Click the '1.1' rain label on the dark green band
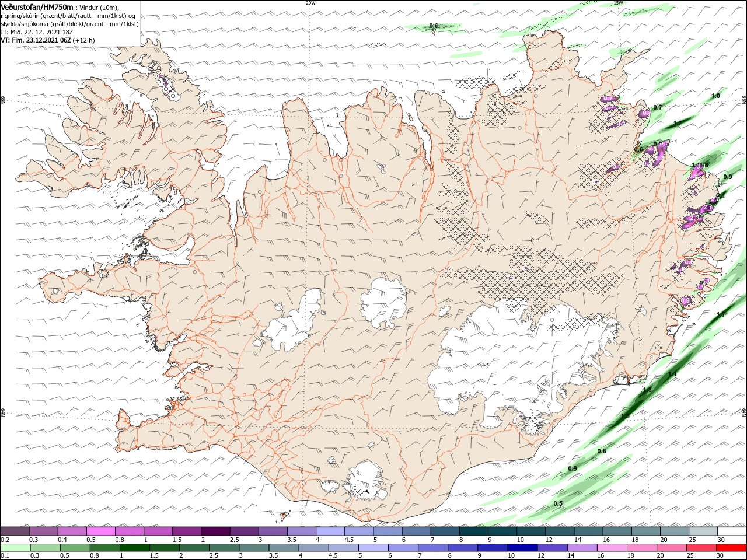 pos(672,374)
